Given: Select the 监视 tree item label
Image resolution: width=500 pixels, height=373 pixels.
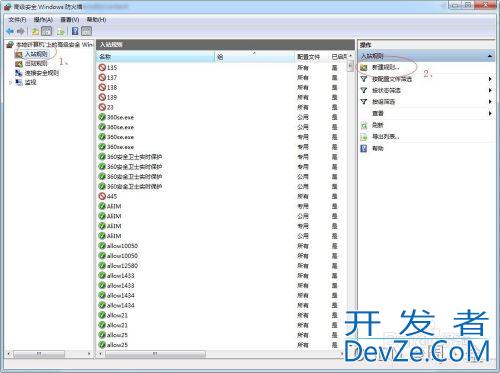Looking at the screenshot, I should tap(30, 82).
